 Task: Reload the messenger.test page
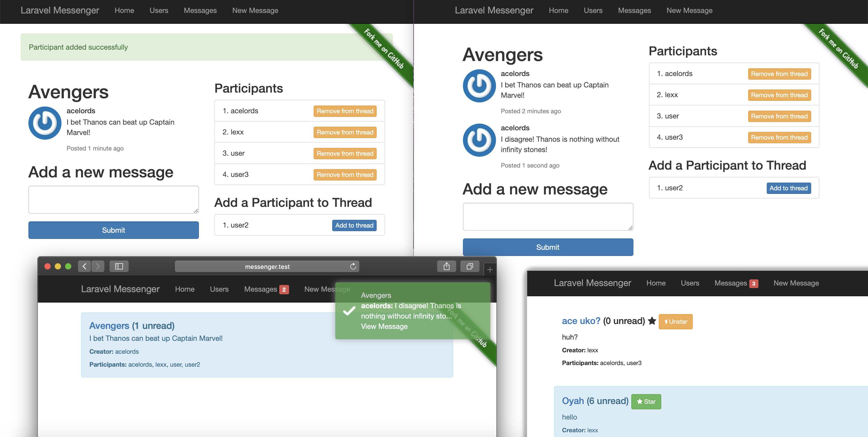[x=353, y=266]
